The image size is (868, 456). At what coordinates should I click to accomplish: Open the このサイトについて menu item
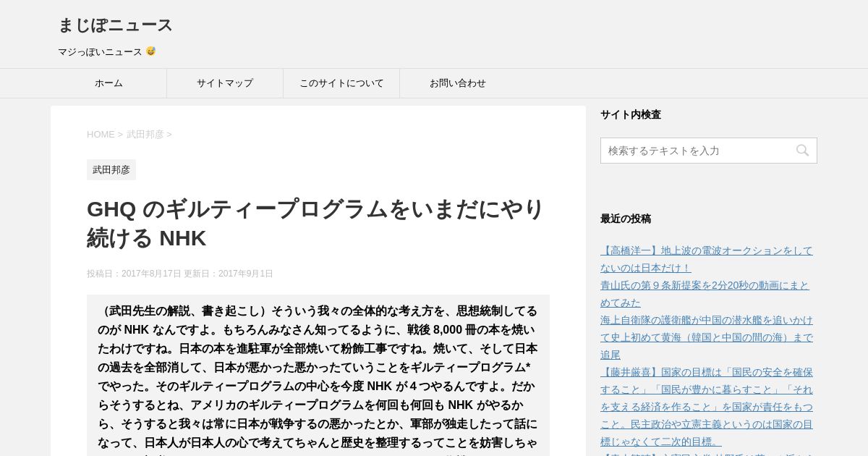[341, 83]
